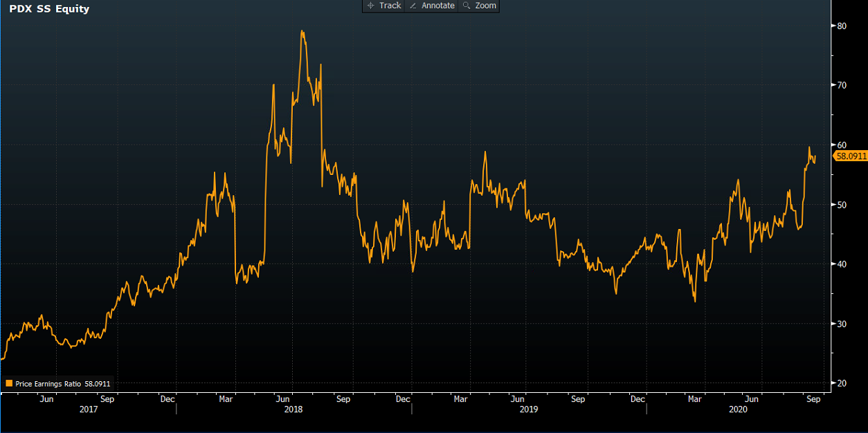The width and height of the screenshot is (868, 433).
Task: Click the 2019 year label on time axis
Action: [x=529, y=409]
